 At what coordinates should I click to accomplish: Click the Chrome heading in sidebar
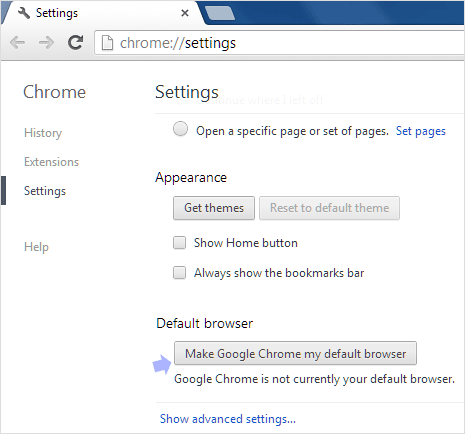tap(54, 92)
